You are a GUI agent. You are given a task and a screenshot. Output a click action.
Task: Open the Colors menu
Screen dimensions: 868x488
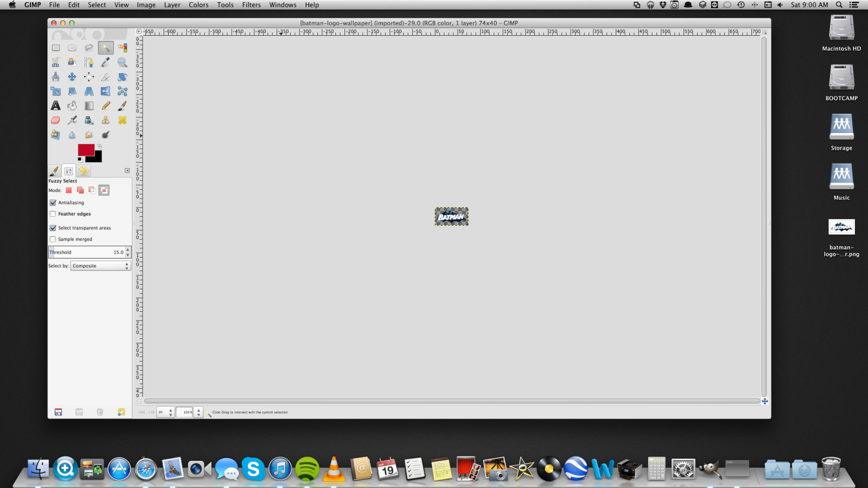coord(199,5)
